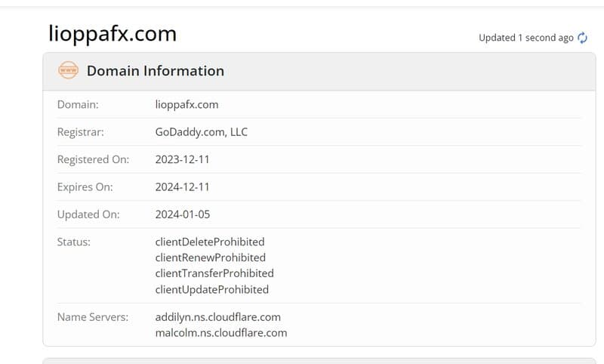Screen dimensions: 604x364
Task: Click the Expires On field label
Action: pos(85,187)
